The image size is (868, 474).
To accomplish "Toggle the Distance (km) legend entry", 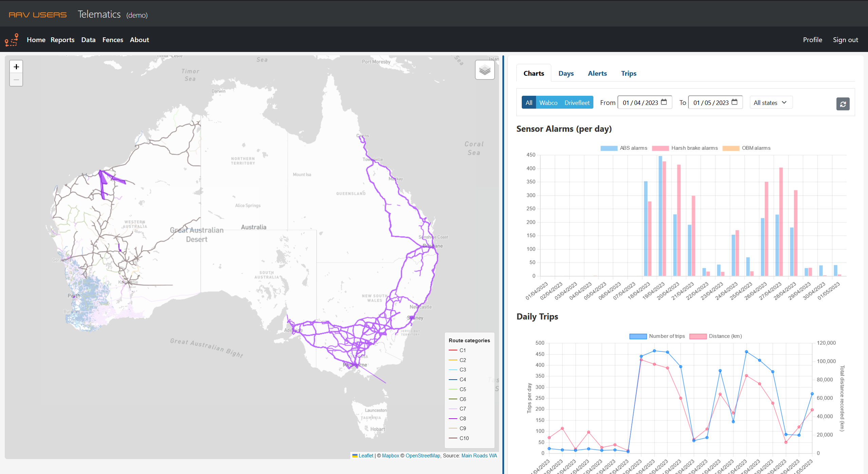I will point(725,336).
